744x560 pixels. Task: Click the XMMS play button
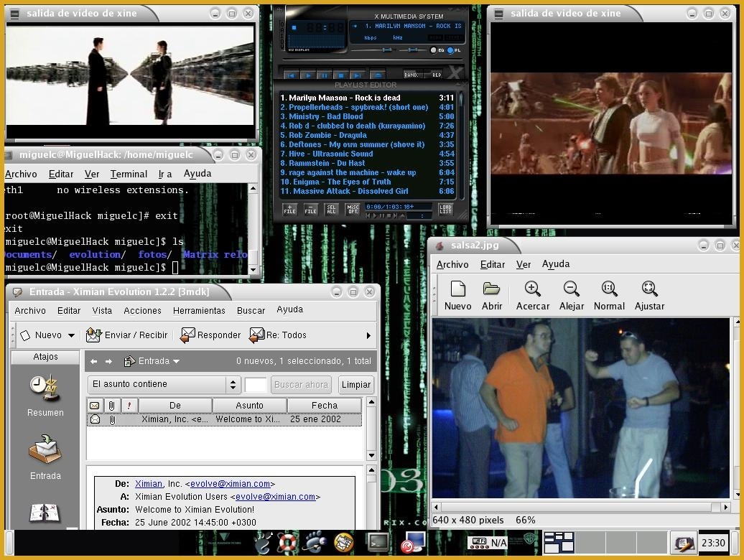308,75
